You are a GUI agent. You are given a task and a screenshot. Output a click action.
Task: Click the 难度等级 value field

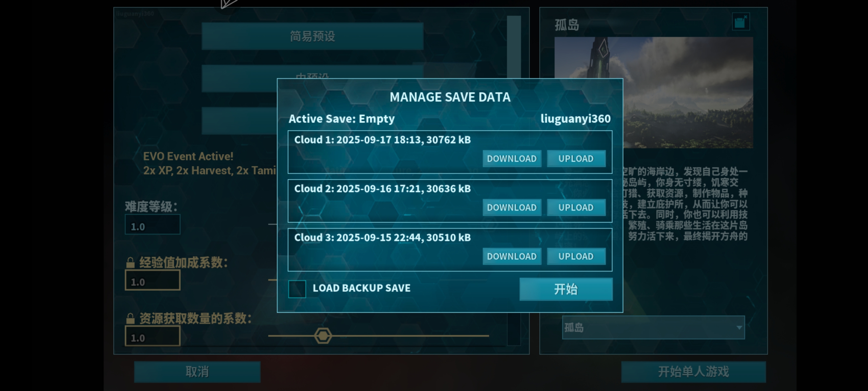coord(153,225)
